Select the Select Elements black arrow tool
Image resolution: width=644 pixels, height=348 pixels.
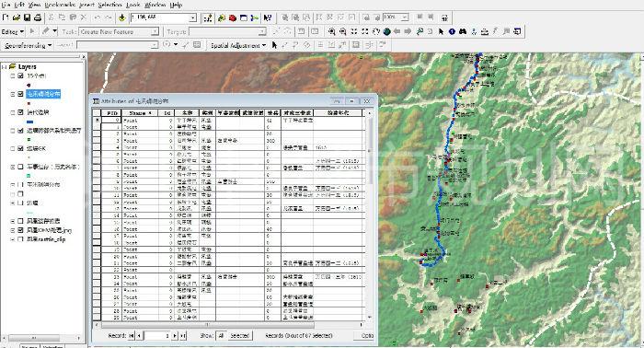click(x=441, y=31)
